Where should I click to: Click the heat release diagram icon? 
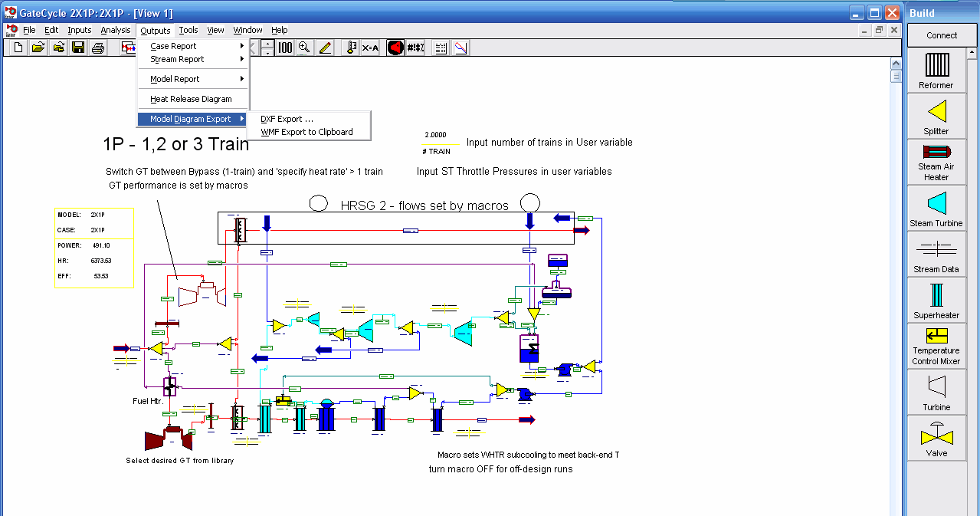(461, 48)
